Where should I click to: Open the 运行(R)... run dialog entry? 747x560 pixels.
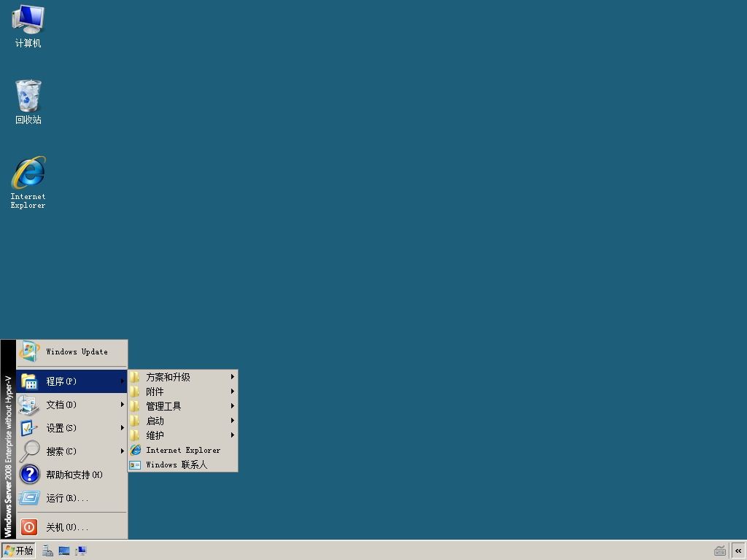click(72, 498)
